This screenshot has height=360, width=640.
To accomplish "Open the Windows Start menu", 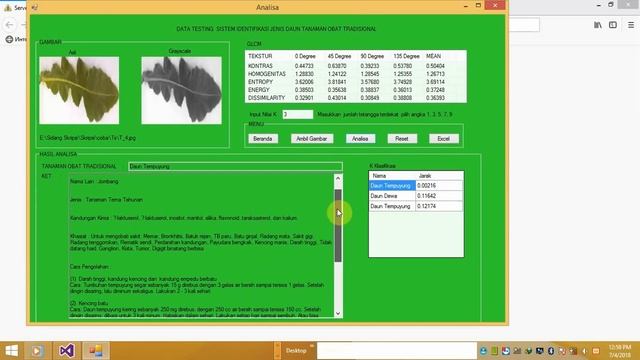I will coord(11,351).
